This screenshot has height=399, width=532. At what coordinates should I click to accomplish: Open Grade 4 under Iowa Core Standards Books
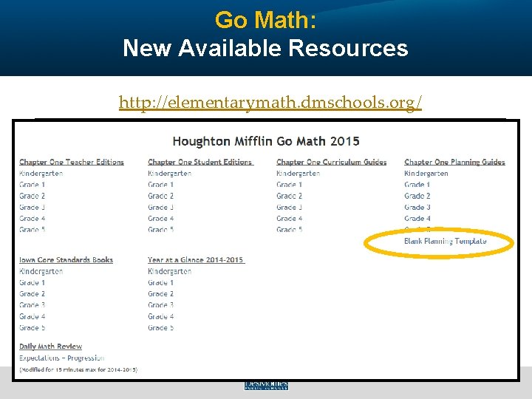(33, 316)
